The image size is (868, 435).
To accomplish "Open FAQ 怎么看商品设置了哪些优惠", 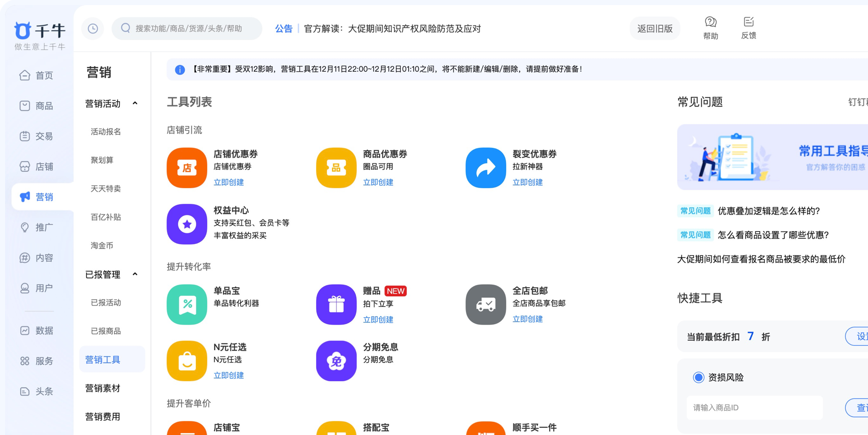I will click(x=773, y=235).
